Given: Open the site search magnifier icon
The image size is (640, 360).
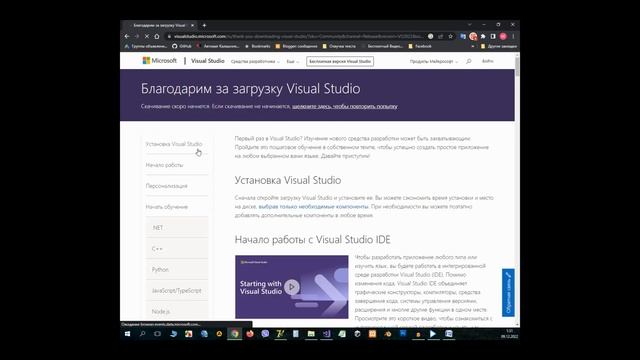Looking at the screenshot, I should click(x=469, y=61).
